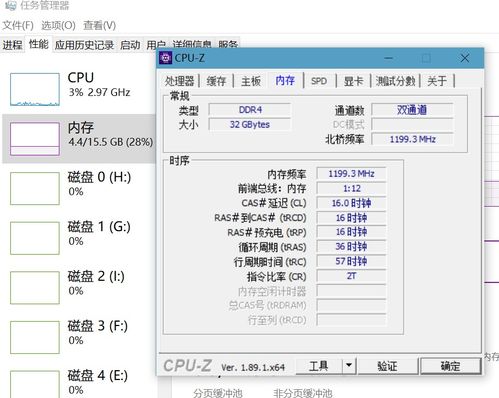Select the 内存 item in performance list
This screenshot has height=398, width=499.
point(79,138)
